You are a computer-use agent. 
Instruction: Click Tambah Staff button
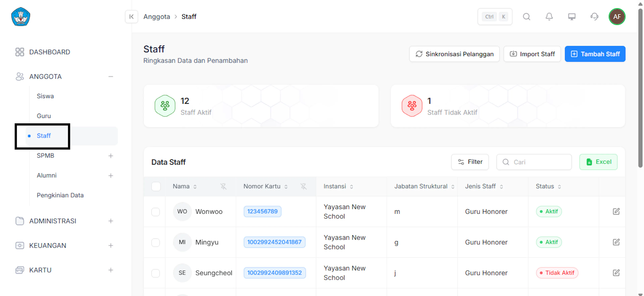[595, 54]
